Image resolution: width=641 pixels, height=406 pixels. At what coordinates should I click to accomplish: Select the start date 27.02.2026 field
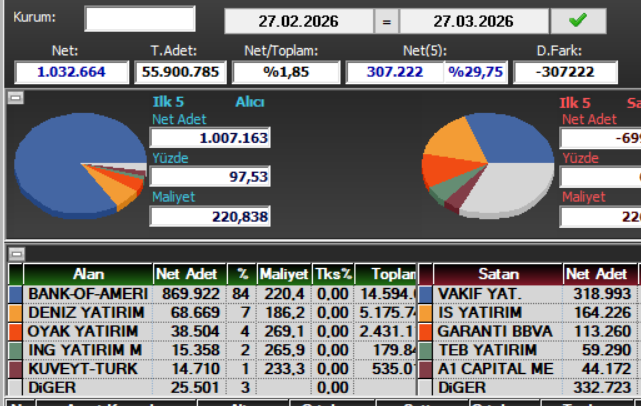(299, 21)
